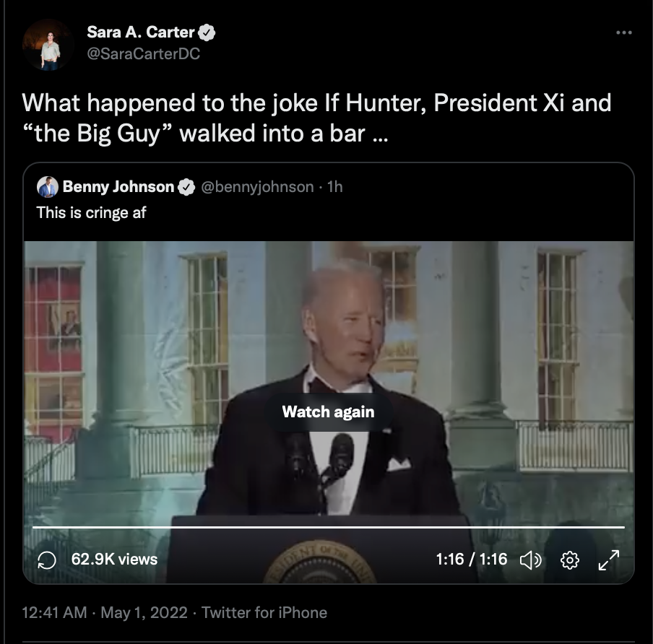
Task: Click Benny Johnson's verified checkmark
Action: point(186,187)
